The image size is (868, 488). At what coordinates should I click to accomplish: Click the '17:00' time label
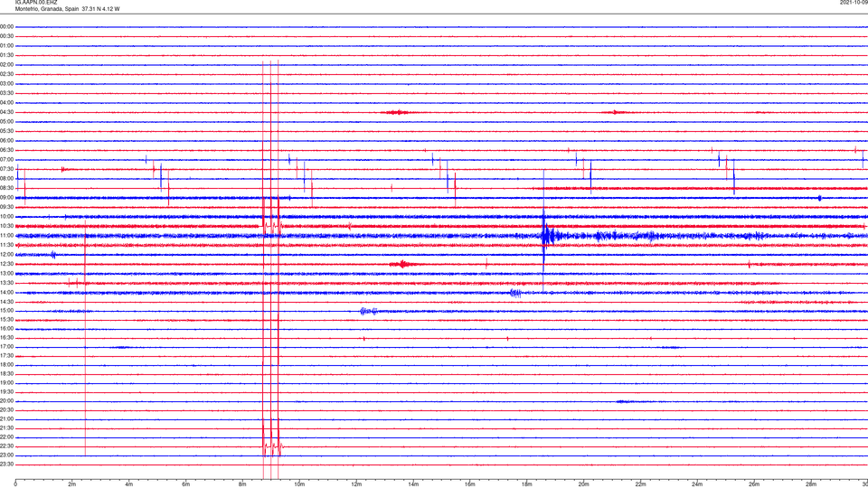click(x=7, y=347)
